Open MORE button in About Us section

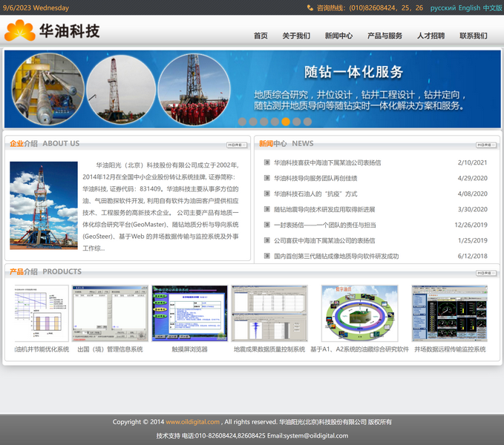click(237, 145)
